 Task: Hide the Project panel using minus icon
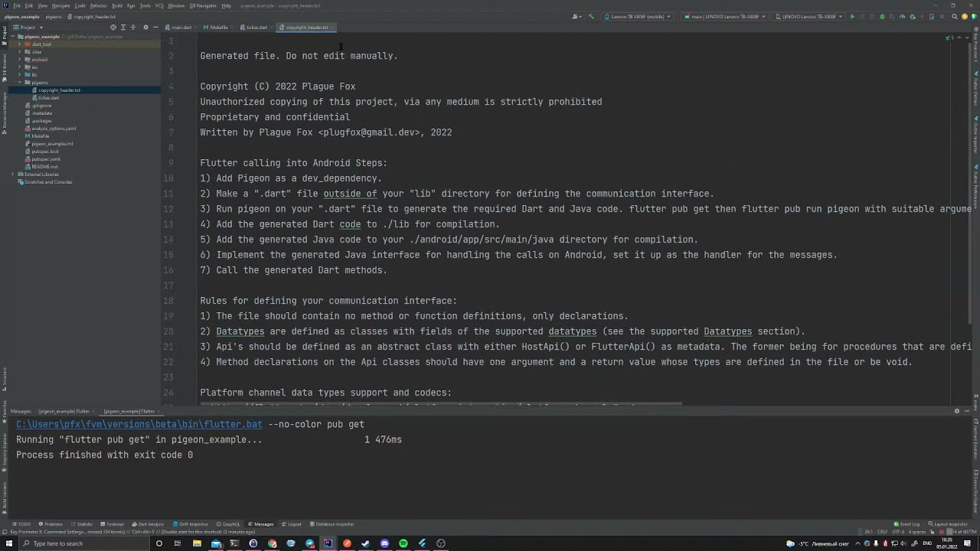[x=155, y=28]
